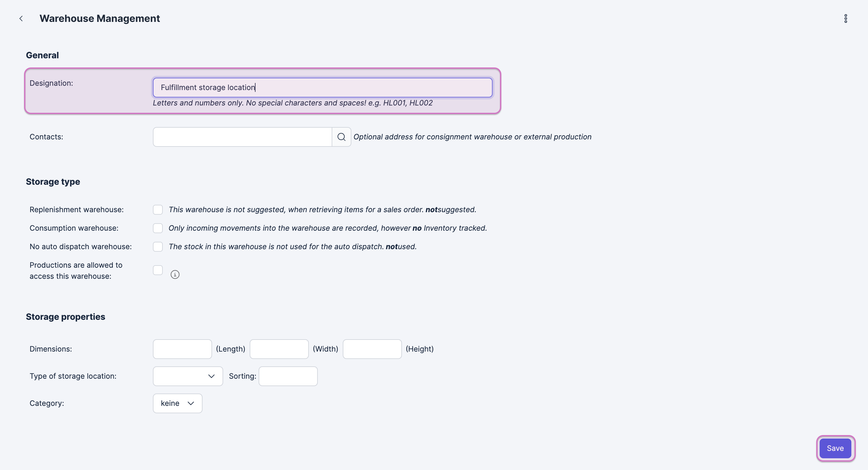This screenshot has height=470, width=868.
Task: Click the Storage properties section heading
Action: (65, 317)
